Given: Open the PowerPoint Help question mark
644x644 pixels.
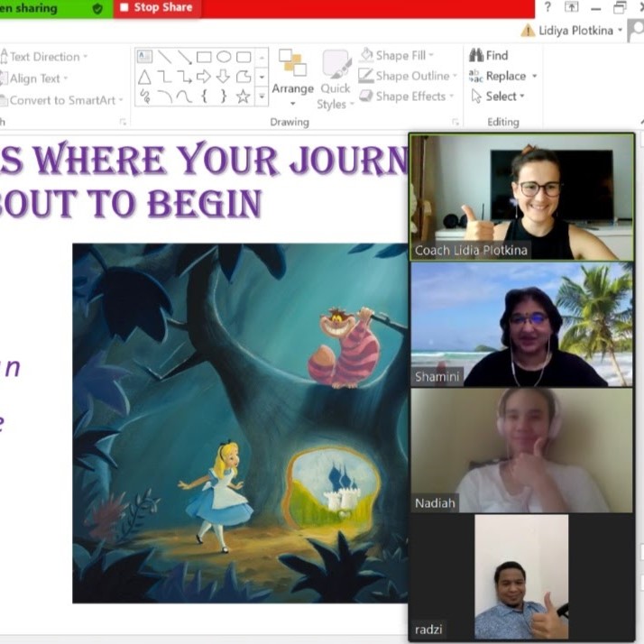Looking at the screenshot, I should tap(547, 8).
